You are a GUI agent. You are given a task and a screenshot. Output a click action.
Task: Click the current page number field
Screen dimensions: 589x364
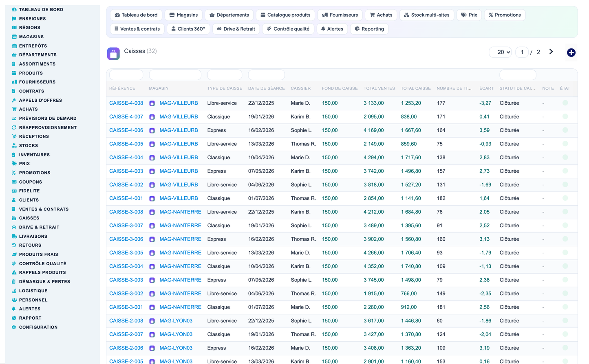pyautogui.click(x=522, y=52)
